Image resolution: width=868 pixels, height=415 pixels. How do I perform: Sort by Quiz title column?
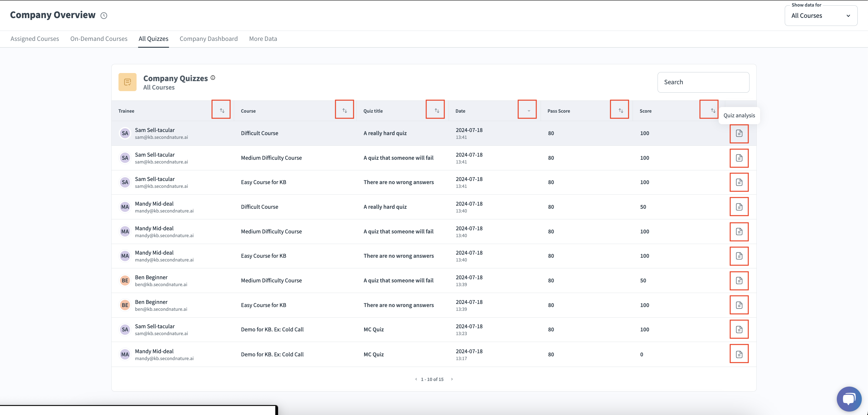(436, 110)
